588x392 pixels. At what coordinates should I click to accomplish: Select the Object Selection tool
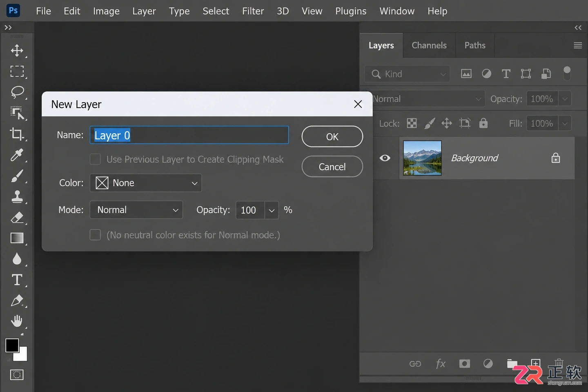click(17, 113)
